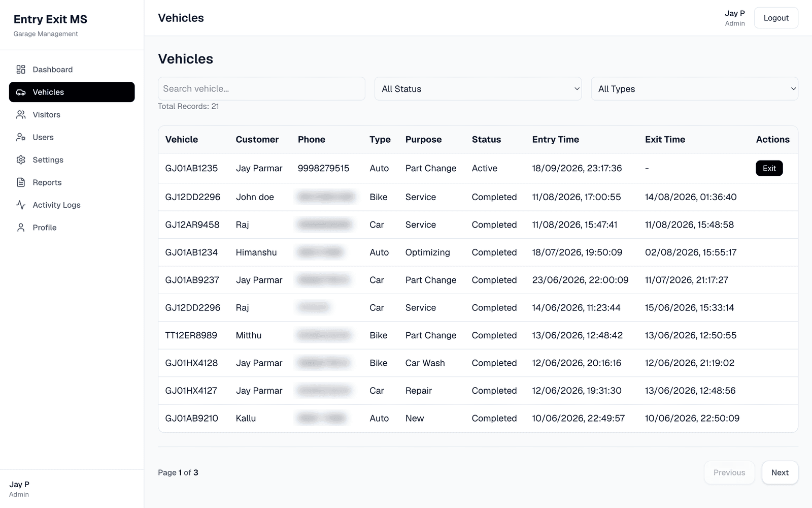The height and width of the screenshot is (508, 812).
Task: Click the Dashboard grid icon
Action: pyautogui.click(x=21, y=70)
